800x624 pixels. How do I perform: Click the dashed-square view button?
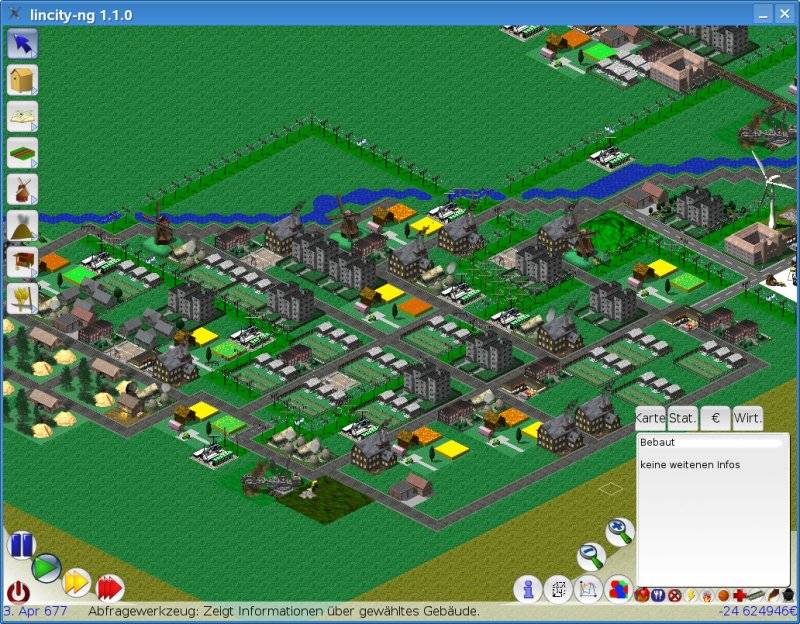point(558,589)
